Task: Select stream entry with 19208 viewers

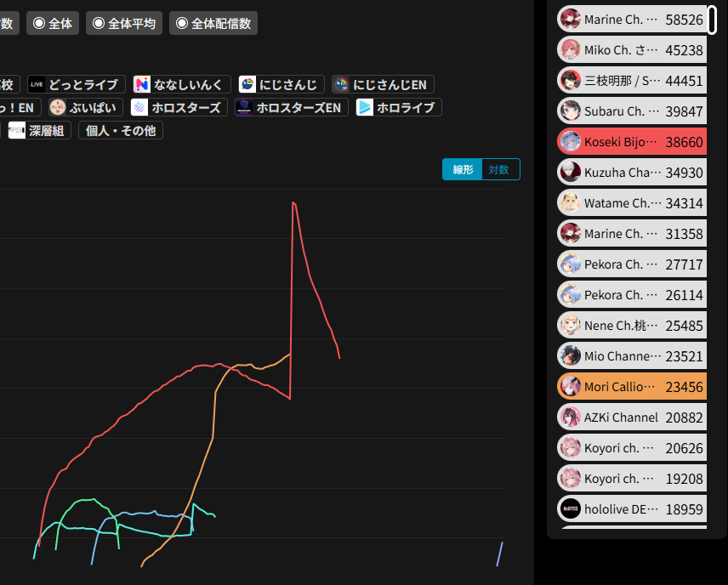Action: point(632,479)
